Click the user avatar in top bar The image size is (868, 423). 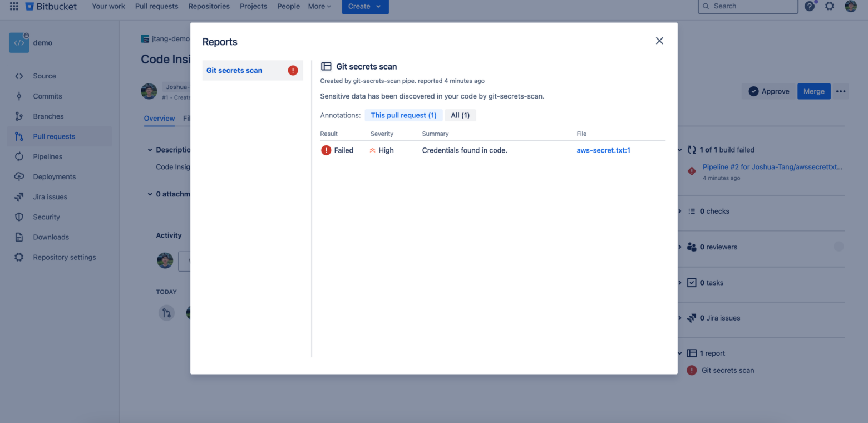[x=851, y=6]
